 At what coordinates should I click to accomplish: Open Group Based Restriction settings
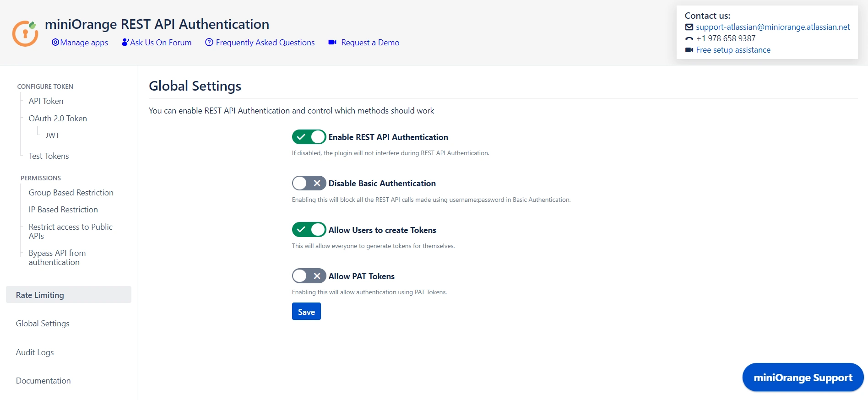(71, 193)
